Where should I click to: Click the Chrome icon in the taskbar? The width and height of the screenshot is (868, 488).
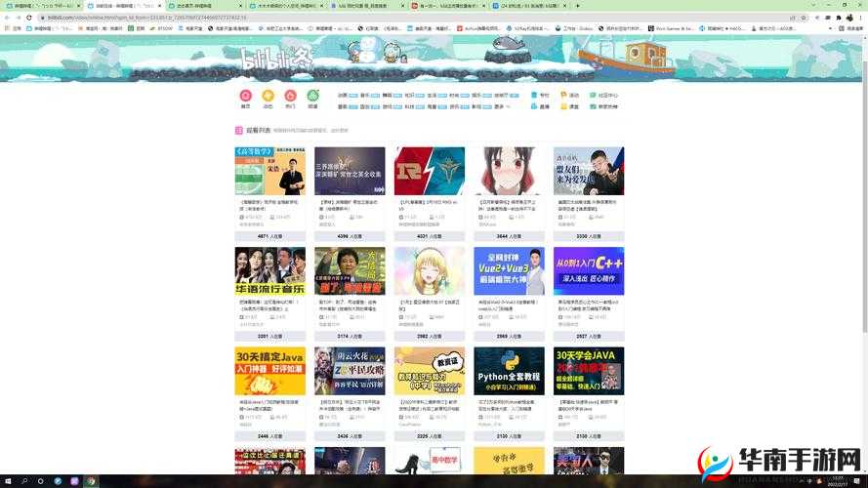tap(91, 481)
